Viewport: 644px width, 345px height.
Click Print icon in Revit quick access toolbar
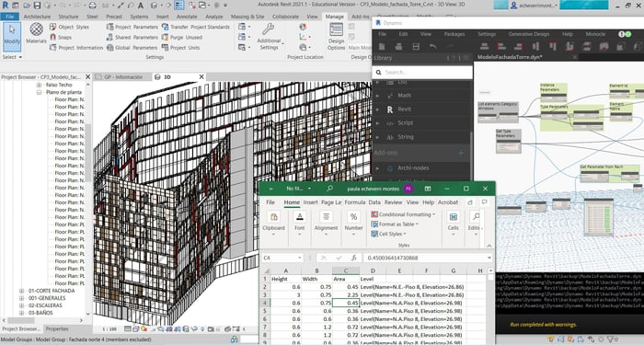[92, 6]
